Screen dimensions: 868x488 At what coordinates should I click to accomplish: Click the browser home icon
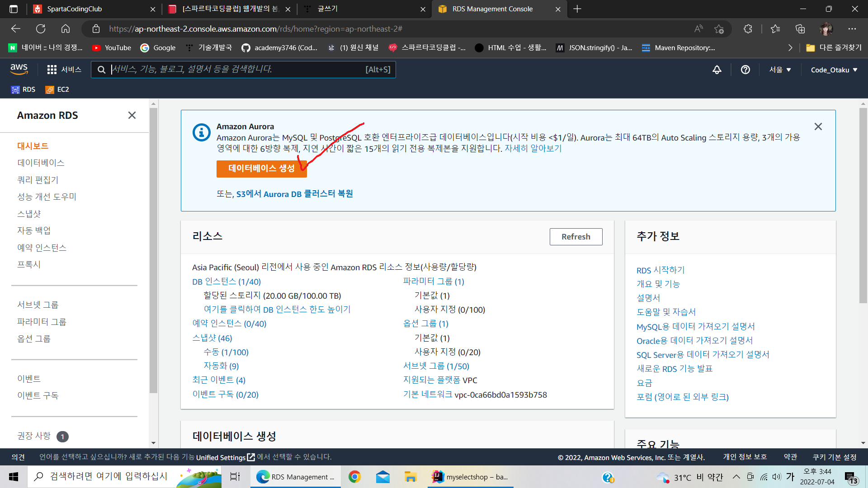click(66, 29)
